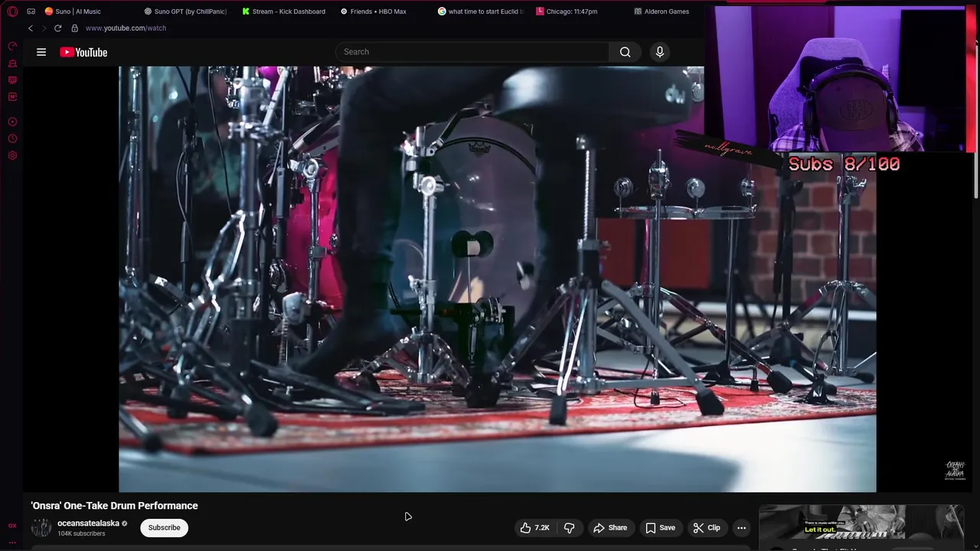Reload the page with the refresh icon
980x551 pixels.
click(x=57, y=28)
